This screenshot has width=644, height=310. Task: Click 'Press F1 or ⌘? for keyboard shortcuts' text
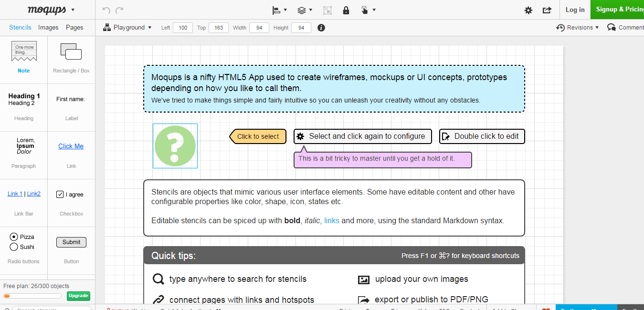[460, 256]
